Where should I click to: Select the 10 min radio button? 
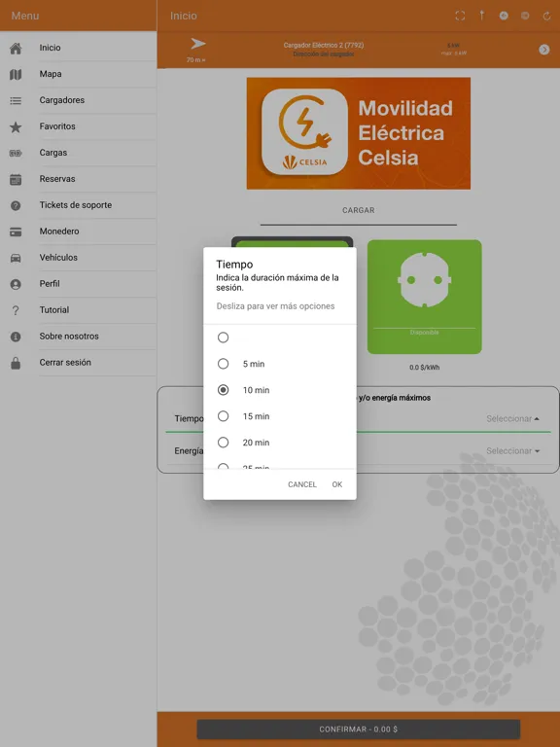pos(223,390)
